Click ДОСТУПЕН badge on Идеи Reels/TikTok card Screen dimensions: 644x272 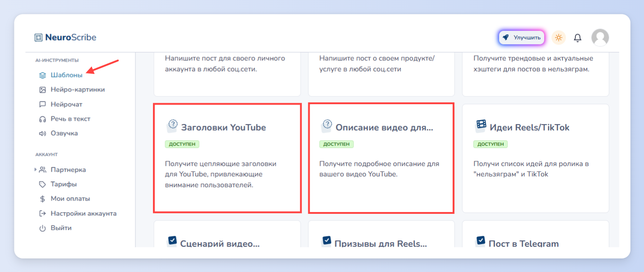491,144
